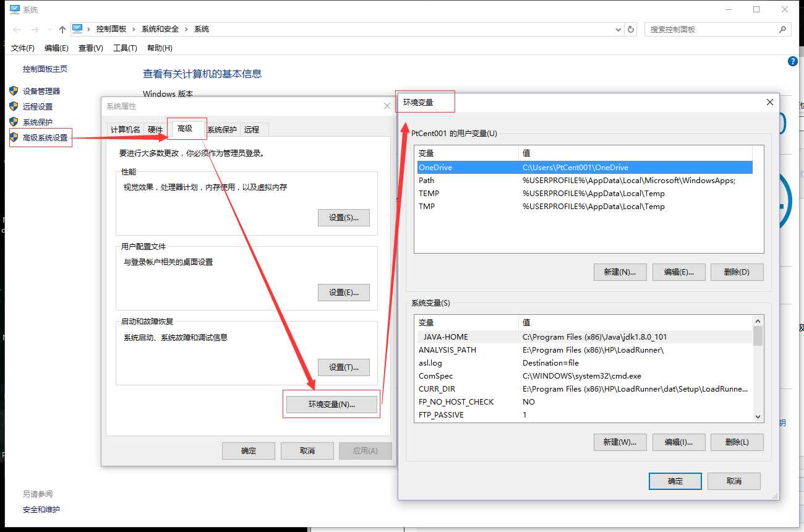
Task: Click 删除(D) for user variables
Action: point(737,272)
